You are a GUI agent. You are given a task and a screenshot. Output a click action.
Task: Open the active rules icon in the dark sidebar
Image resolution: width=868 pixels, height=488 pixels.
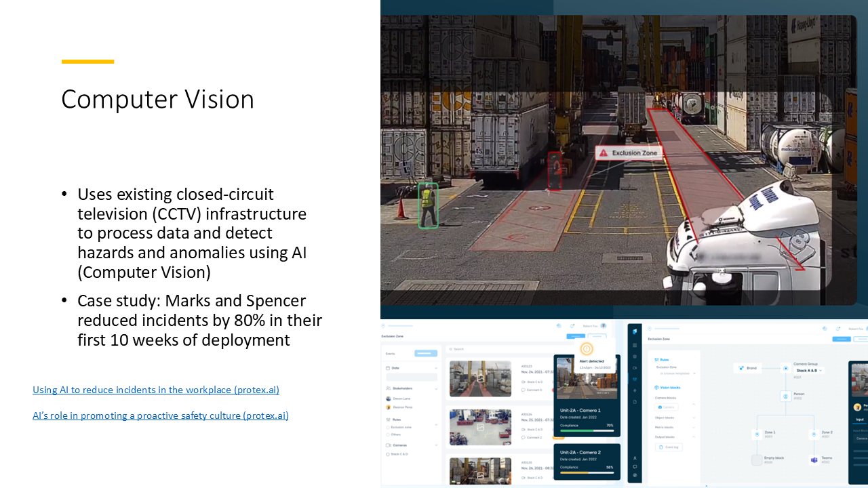pyautogui.click(x=635, y=379)
